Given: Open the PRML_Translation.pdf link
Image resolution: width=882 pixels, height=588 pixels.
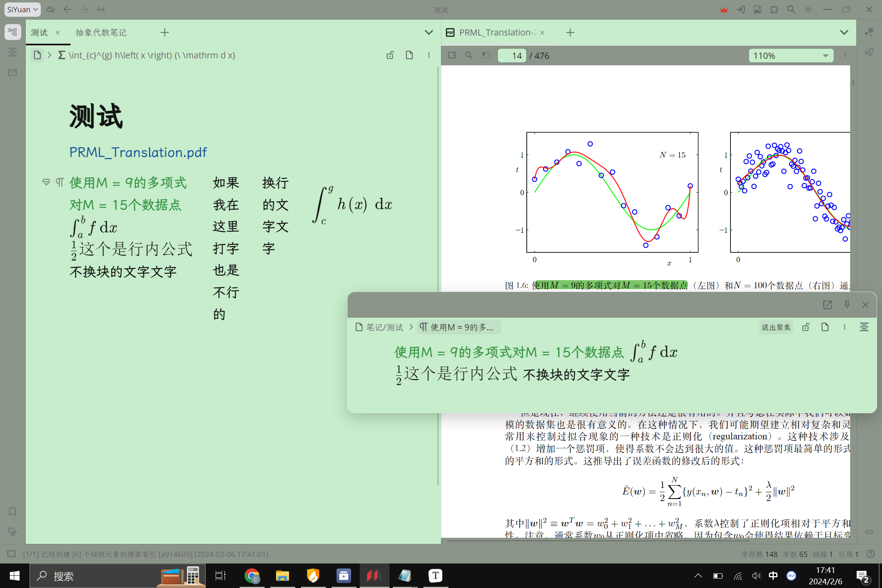Looking at the screenshot, I should click(x=138, y=152).
